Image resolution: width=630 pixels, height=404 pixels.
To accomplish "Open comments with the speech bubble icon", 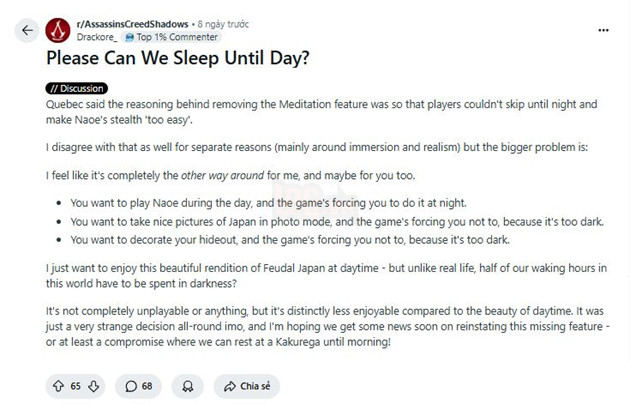I will 131,386.
